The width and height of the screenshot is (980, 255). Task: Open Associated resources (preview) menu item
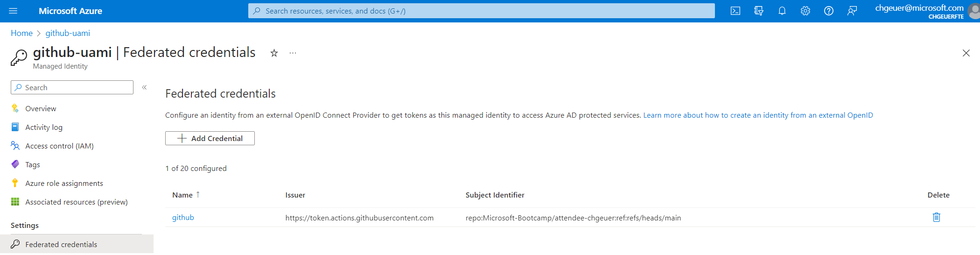tap(77, 202)
